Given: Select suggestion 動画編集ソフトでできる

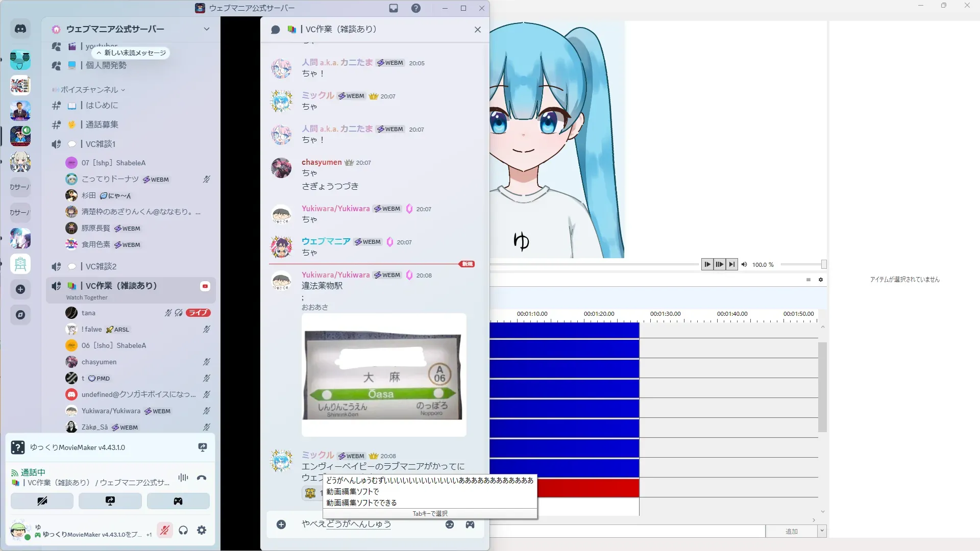Looking at the screenshot, I should (x=361, y=503).
